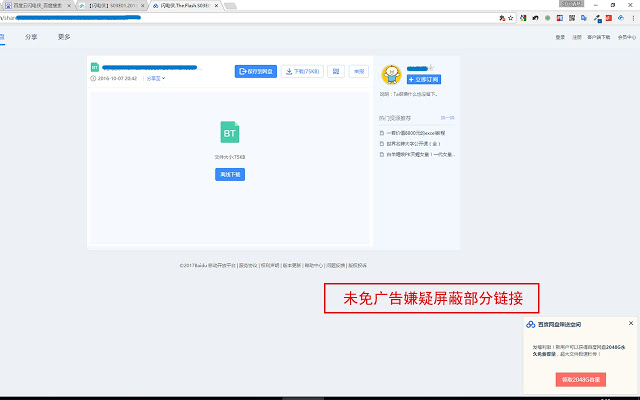Click the 版权投诉 footer link
This screenshot has width=640, height=400.
tap(358, 265)
